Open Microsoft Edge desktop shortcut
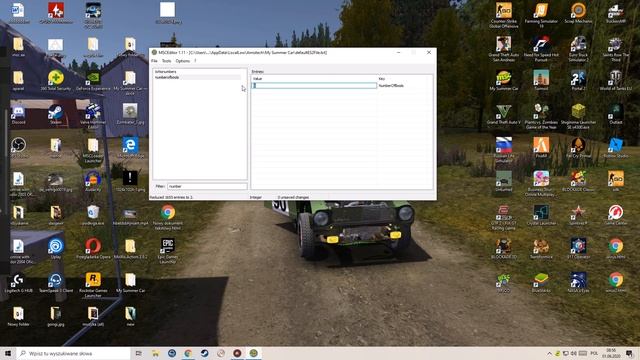This screenshot has width=640, height=360. tap(130, 147)
